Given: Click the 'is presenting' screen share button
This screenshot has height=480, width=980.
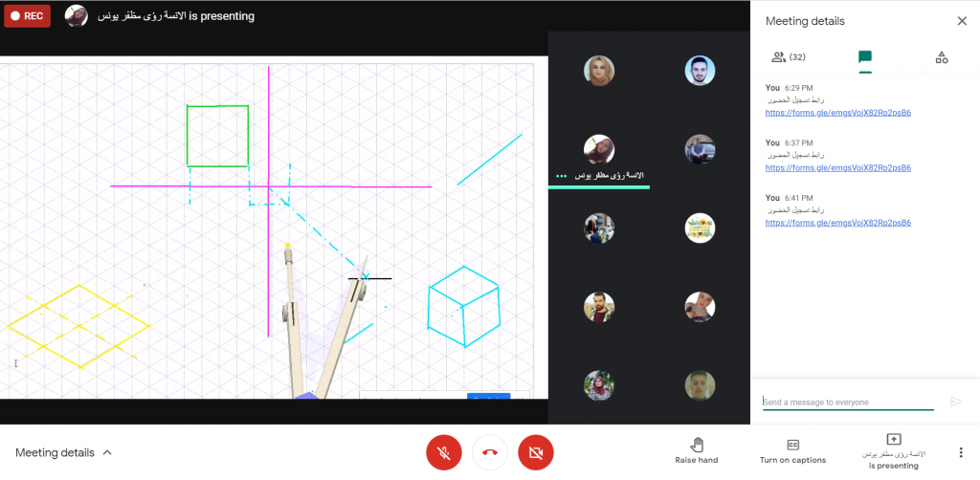Looking at the screenshot, I should click(894, 450).
